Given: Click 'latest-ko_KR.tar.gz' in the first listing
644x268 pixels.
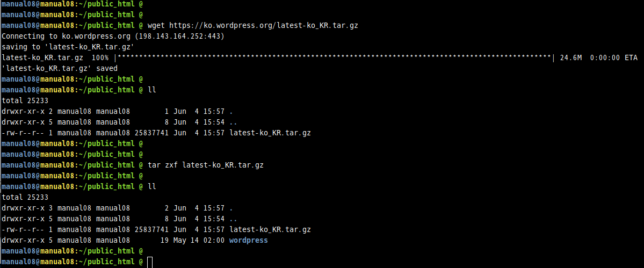Looking at the screenshot, I should pos(270,133).
